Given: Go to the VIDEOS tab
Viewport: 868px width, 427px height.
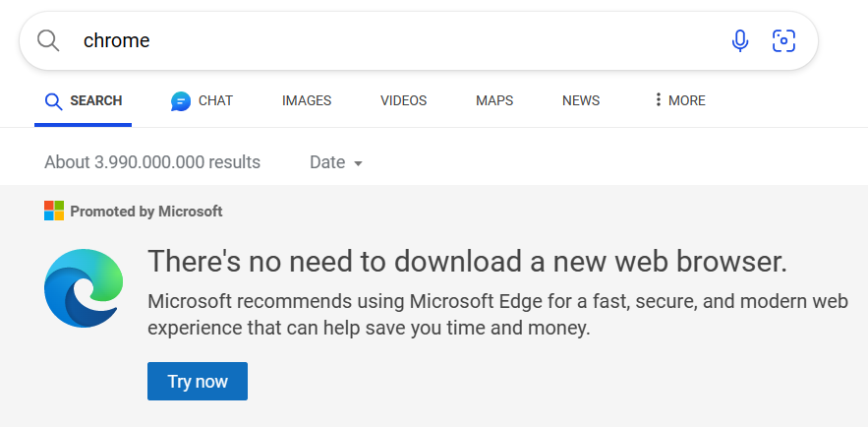Looking at the screenshot, I should pos(404,100).
